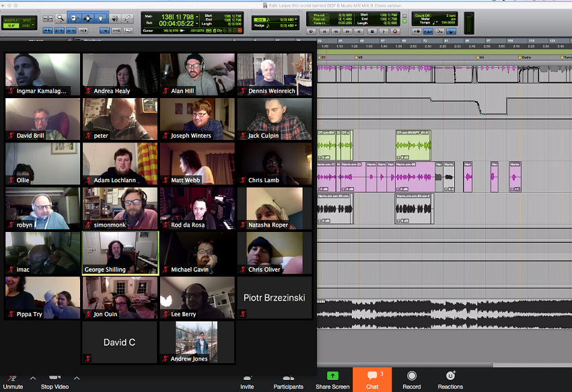Screen dimensions: 572x392
Task: Open Grid value dropdown arrow
Action: (x=295, y=19)
